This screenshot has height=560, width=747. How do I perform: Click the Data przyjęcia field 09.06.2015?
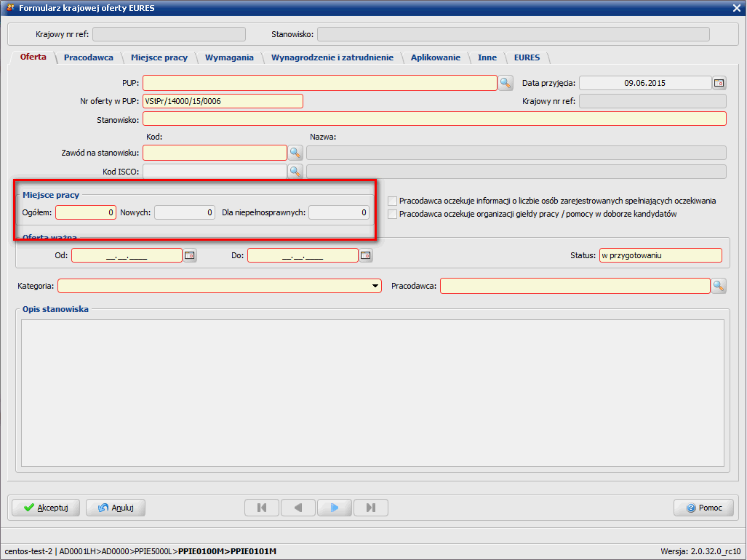(x=645, y=83)
